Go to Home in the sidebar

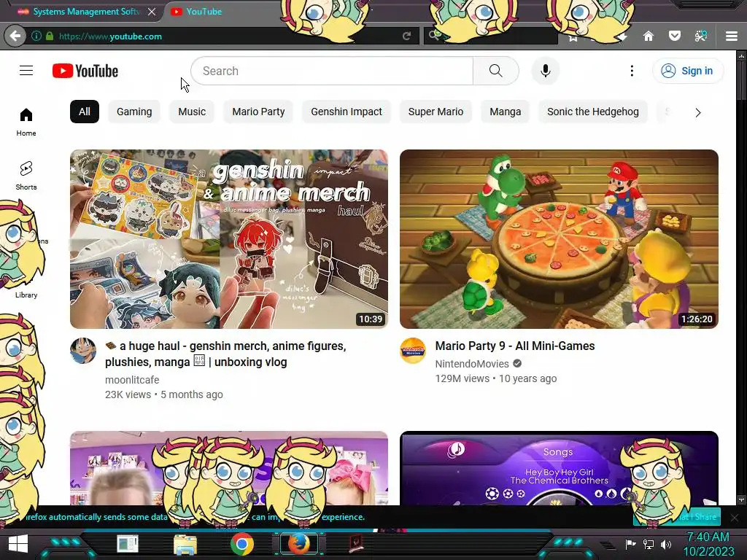26,122
